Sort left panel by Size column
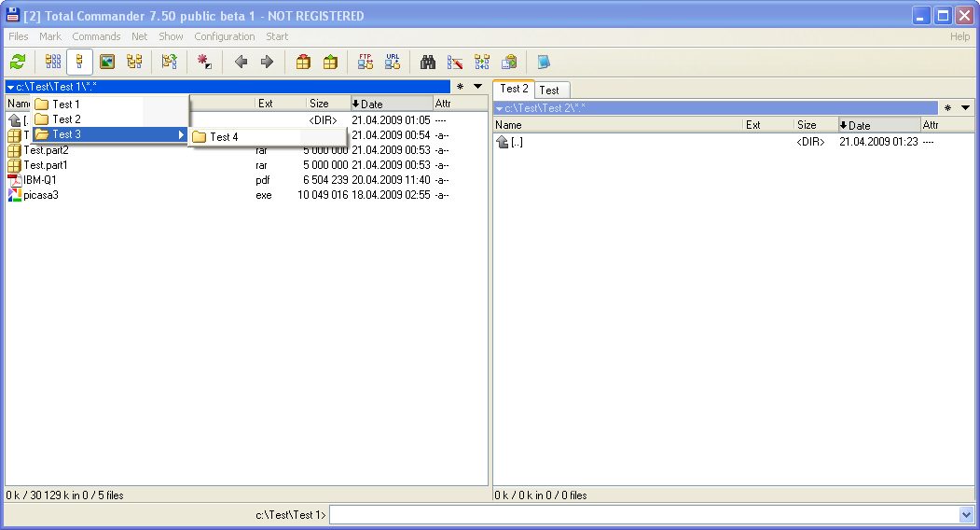 click(x=327, y=104)
